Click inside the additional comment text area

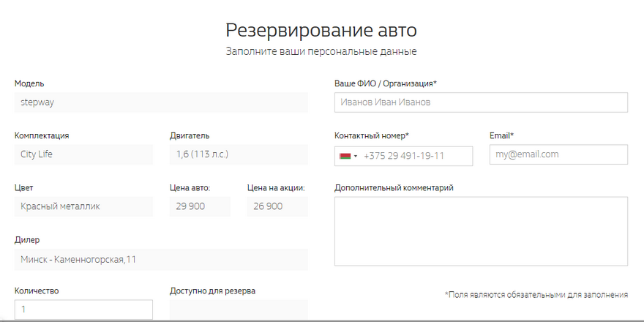coord(481,231)
